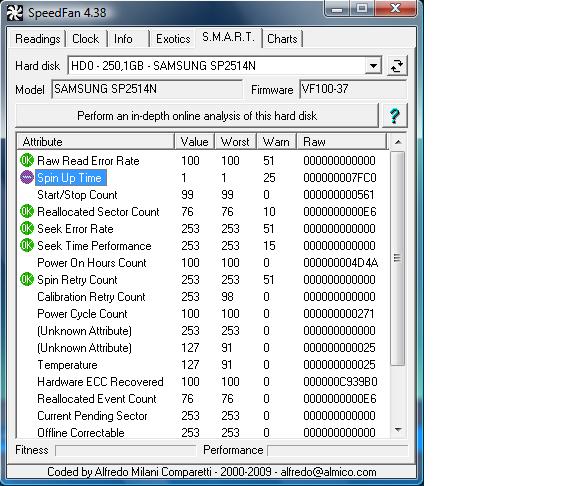Image resolution: width=576 pixels, height=486 pixels.
Task: Click OK icon beside Spin Retry Count
Action: (26, 280)
